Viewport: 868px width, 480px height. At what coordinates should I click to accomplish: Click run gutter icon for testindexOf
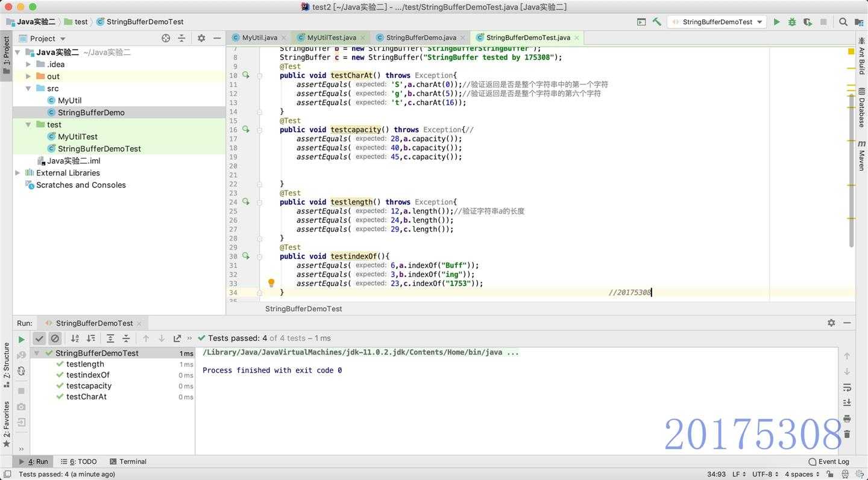[246, 256]
